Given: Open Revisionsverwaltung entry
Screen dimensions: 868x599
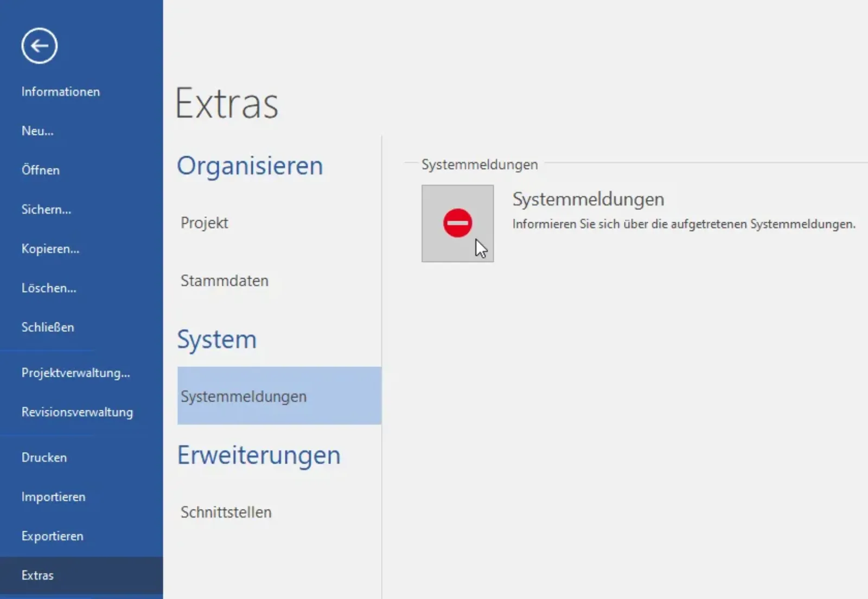Looking at the screenshot, I should (77, 412).
